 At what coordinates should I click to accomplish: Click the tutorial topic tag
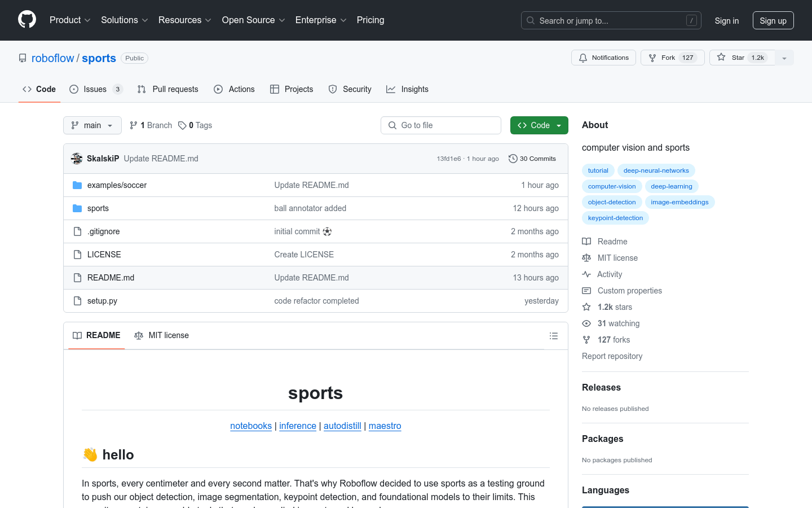[598, 170]
